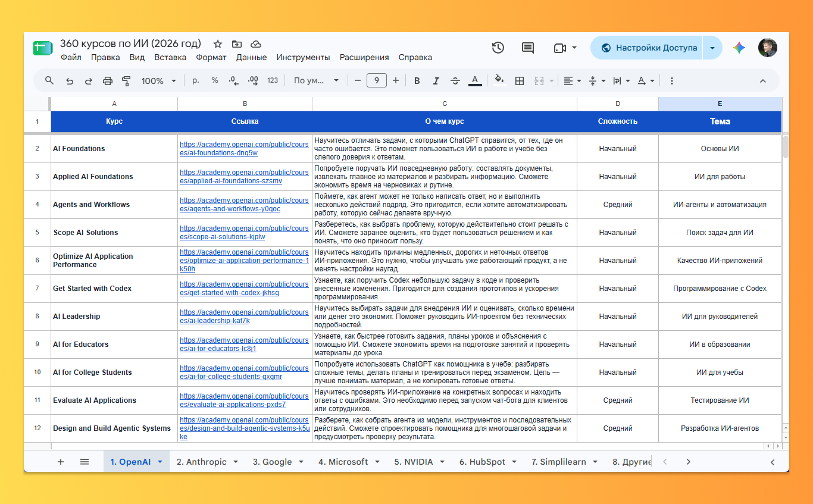Open the fill color picker
This screenshot has width=813, height=504.
point(500,81)
